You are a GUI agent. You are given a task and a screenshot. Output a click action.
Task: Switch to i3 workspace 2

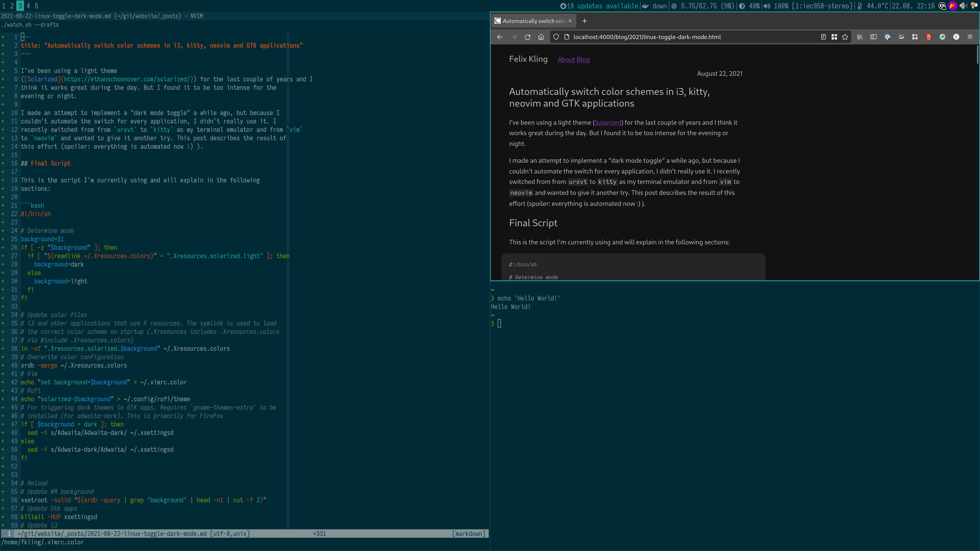[12, 6]
